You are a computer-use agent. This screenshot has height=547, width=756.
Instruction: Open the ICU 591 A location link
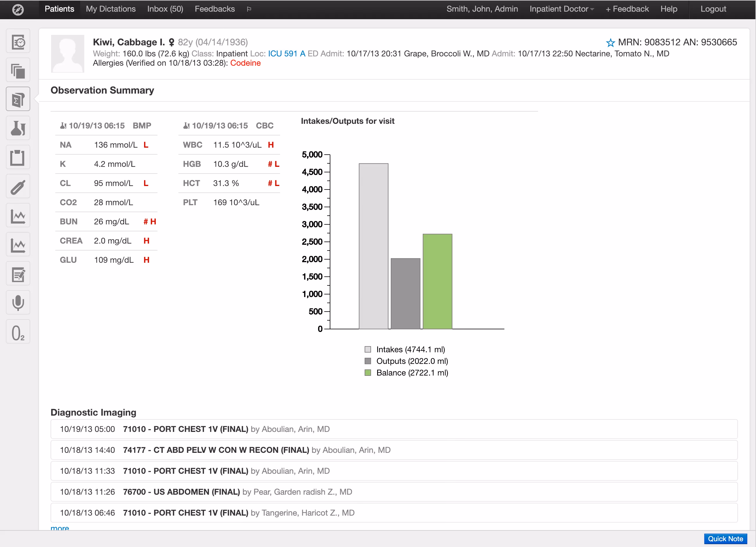[x=287, y=54]
